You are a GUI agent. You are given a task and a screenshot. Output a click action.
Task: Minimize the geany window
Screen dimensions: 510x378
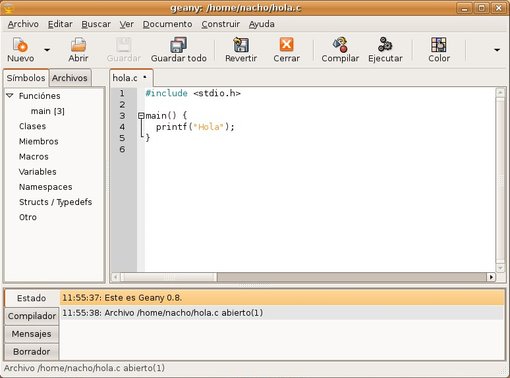464,7
